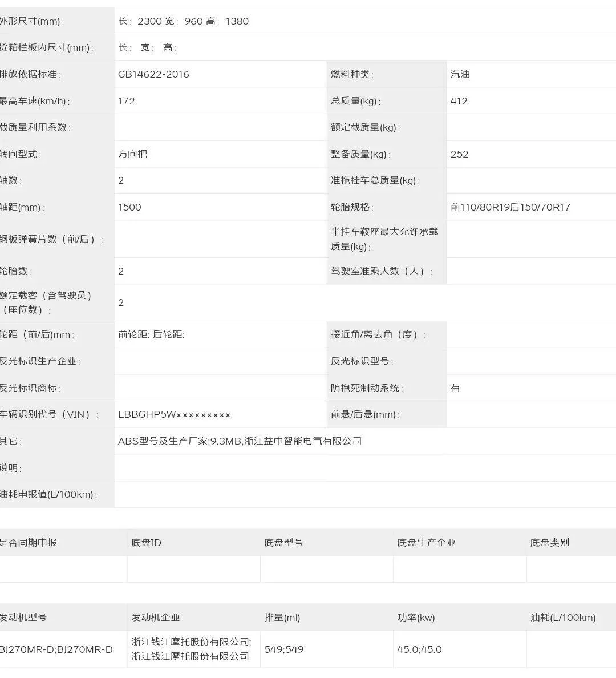Click the 总质量(kg) label

coord(355,101)
